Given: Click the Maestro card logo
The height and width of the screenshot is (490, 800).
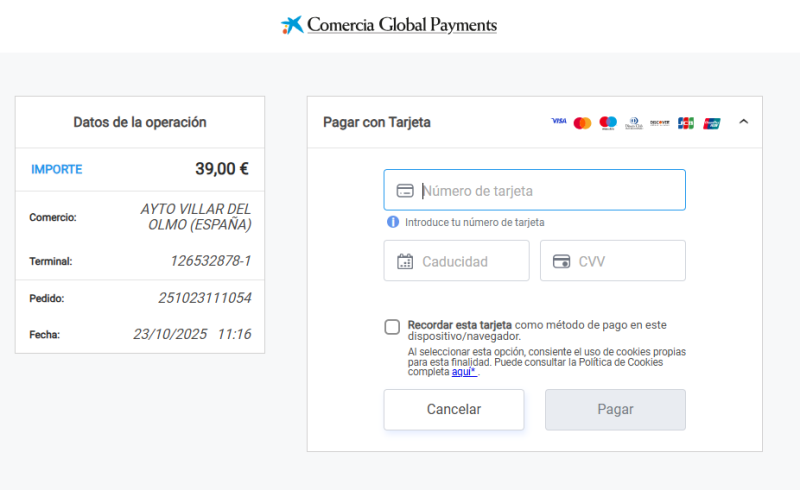Looking at the screenshot, I should pyautogui.click(x=608, y=123).
